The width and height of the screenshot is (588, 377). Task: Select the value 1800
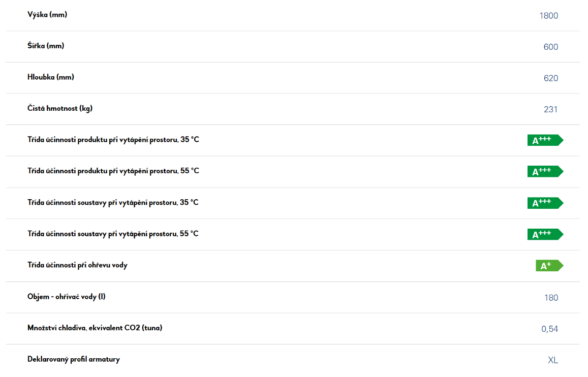549,16
